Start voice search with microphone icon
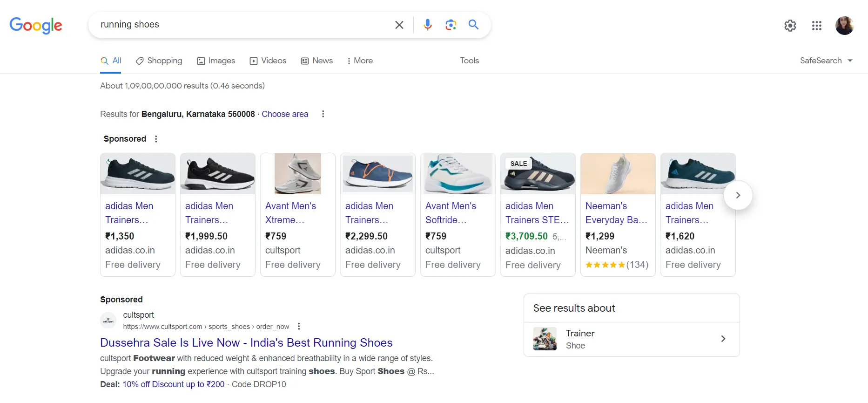The image size is (868, 403). [x=428, y=25]
